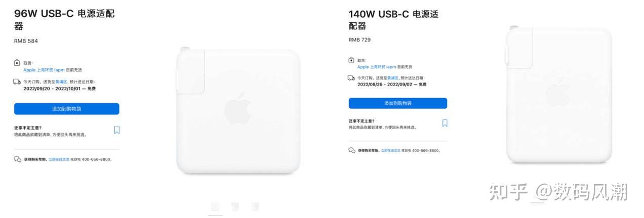The height and width of the screenshot is (218, 644).
Task: Click the store pickup bag icon for 96W adapter
Action: [17, 63]
